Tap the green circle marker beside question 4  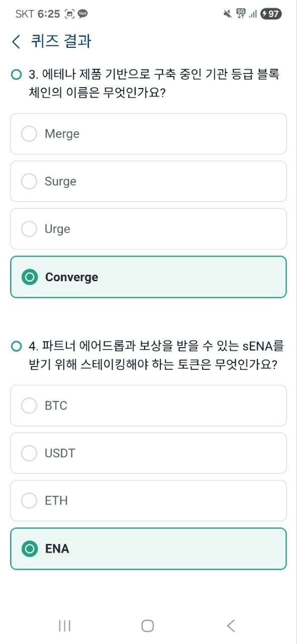(x=16, y=346)
